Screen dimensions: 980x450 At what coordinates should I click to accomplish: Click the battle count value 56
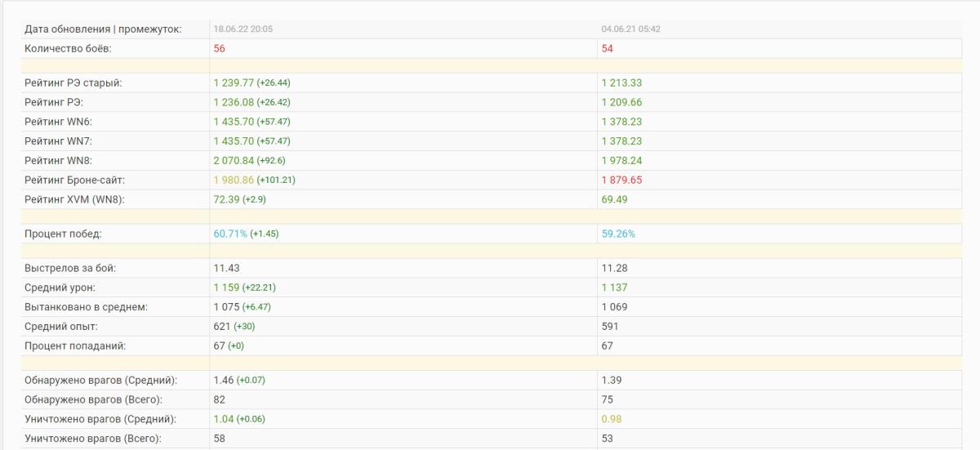[x=220, y=49]
